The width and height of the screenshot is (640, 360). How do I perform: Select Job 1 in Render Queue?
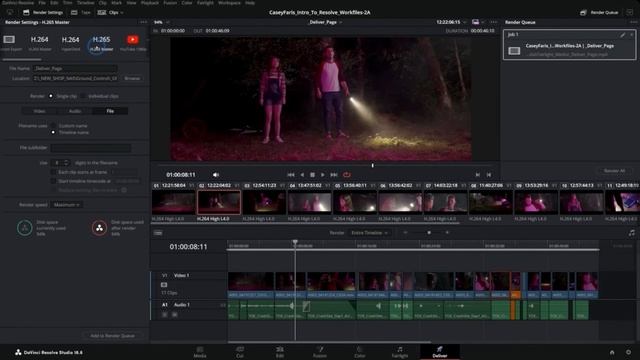(569, 44)
